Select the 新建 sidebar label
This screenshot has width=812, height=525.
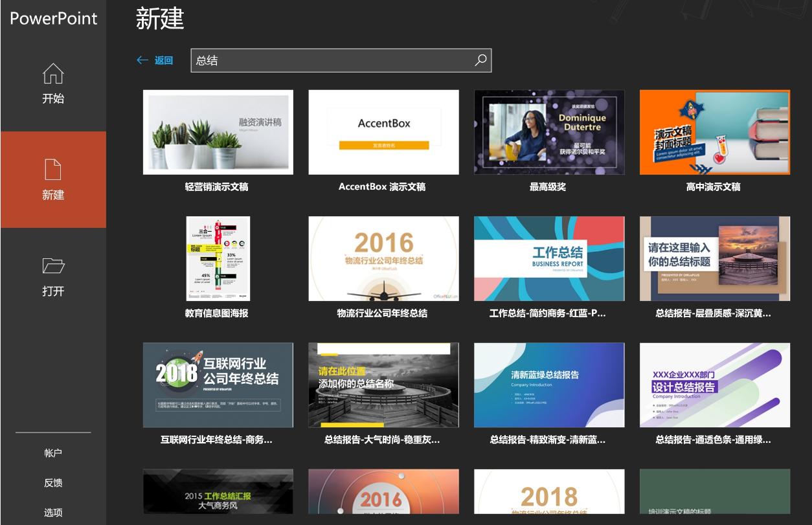click(53, 195)
